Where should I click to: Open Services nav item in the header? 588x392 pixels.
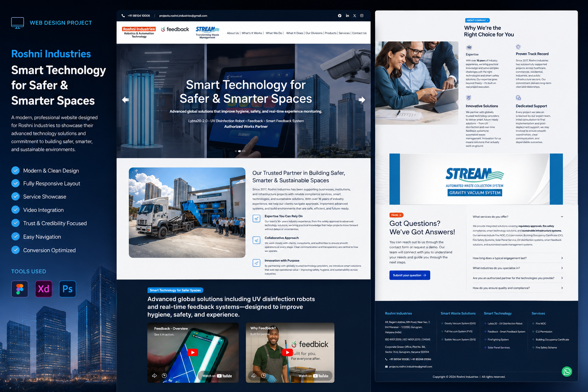pyautogui.click(x=344, y=33)
